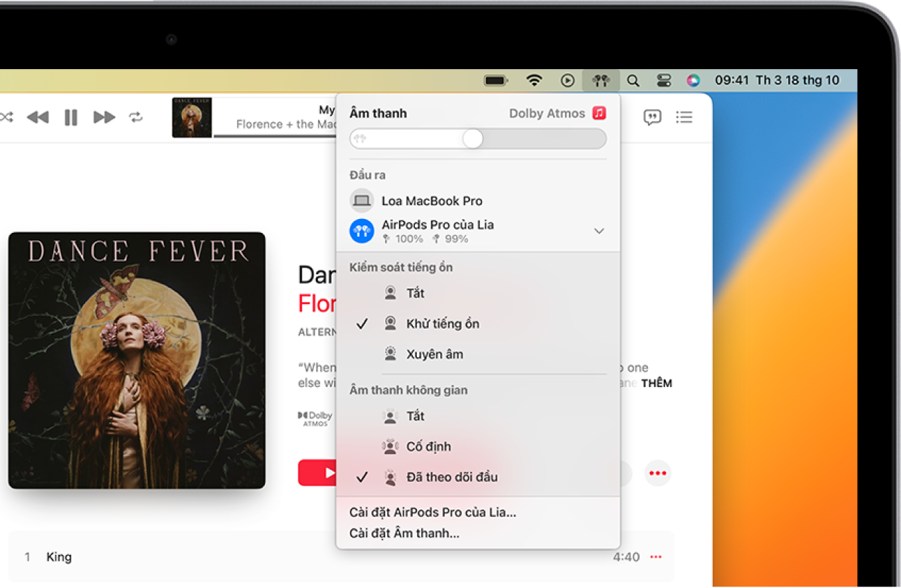Click the Dance Fever album cover
This screenshot has height=588, width=901.
pyautogui.click(x=137, y=361)
